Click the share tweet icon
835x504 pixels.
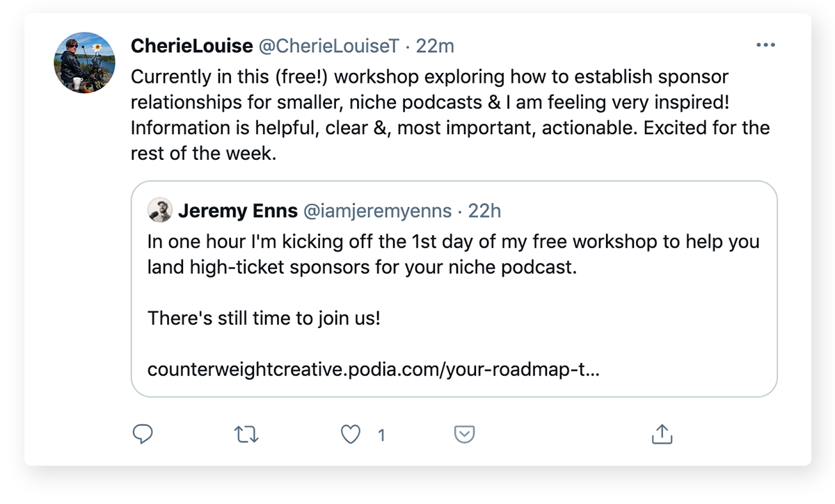[661, 434]
